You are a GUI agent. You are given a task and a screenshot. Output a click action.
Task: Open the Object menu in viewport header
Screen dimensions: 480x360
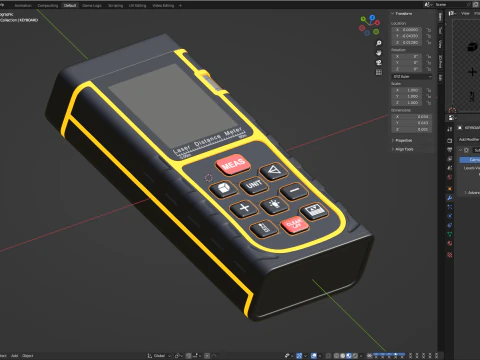tap(28, 356)
